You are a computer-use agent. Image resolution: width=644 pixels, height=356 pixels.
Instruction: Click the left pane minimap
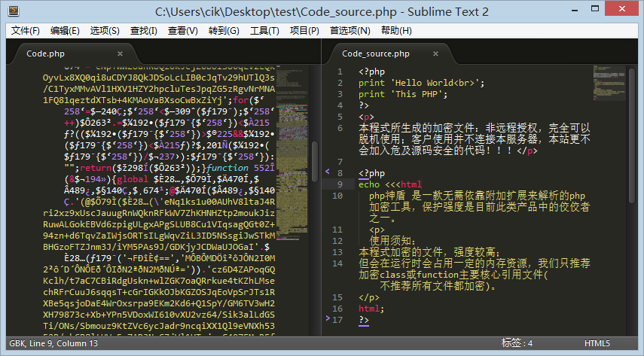click(292, 153)
